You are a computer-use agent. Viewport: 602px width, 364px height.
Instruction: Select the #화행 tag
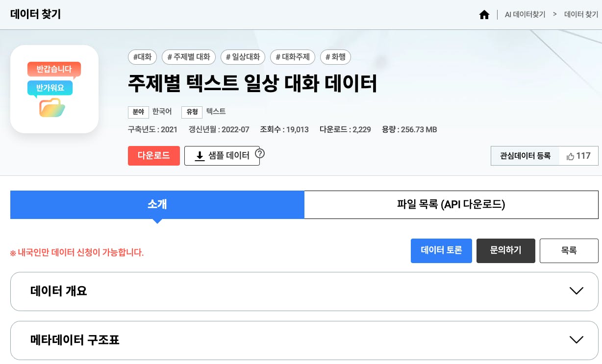335,57
